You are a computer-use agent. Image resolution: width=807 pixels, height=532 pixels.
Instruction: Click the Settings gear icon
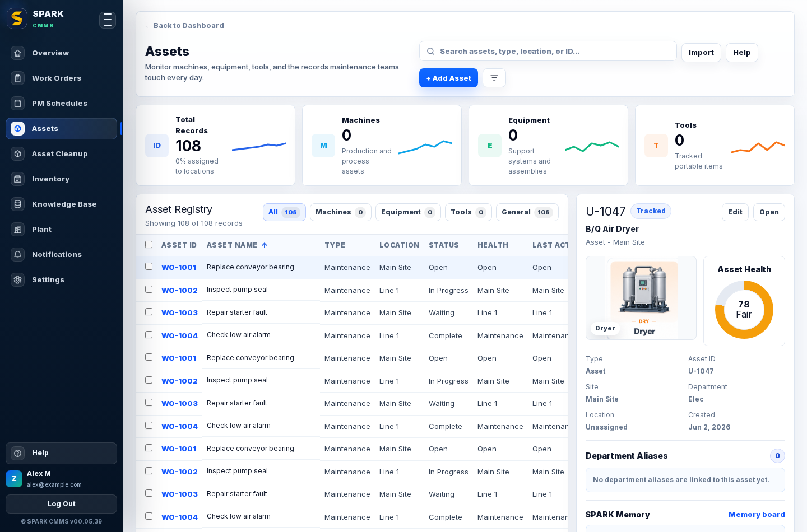click(18, 280)
